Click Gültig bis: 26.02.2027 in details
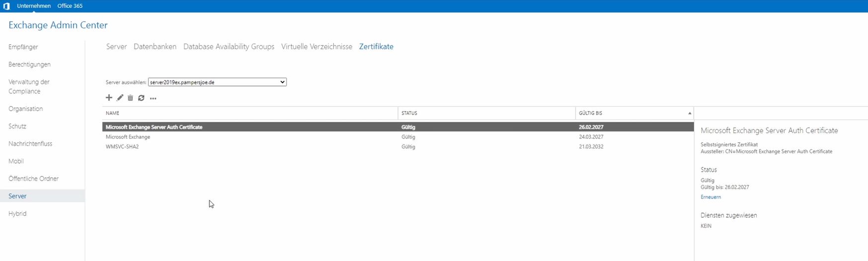The image size is (868, 261). (725, 187)
